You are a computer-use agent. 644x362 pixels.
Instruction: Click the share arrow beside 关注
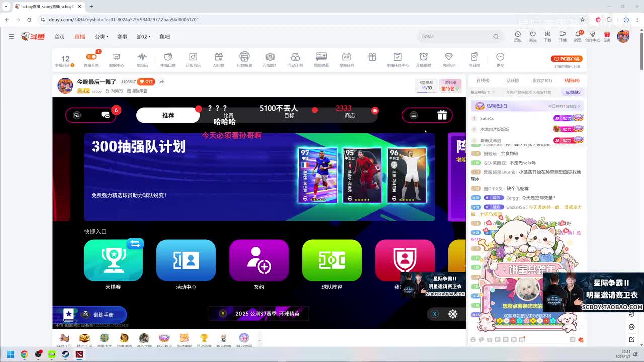162,82
